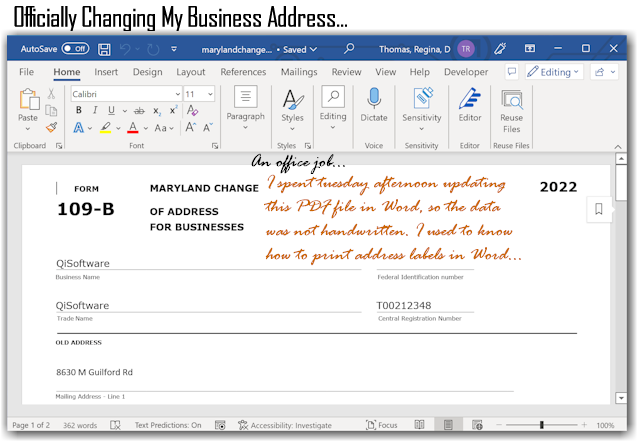This screenshot has width=639, height=443.
Task: Open the File menu
Action: click(26, 72)
